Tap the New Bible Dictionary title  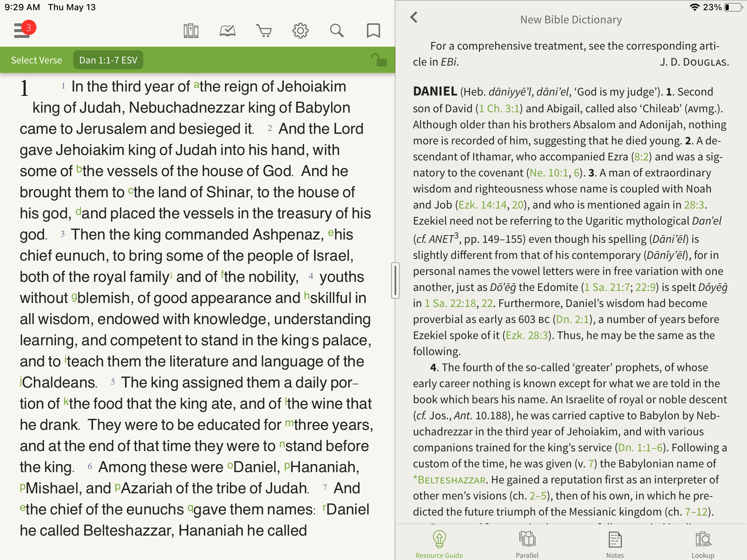(571, 20)
